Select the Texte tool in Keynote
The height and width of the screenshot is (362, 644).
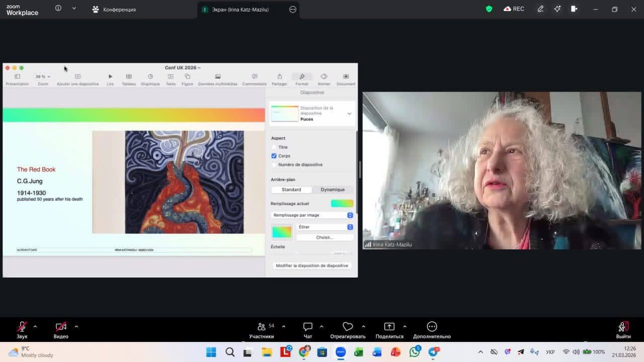coord(171,76)
